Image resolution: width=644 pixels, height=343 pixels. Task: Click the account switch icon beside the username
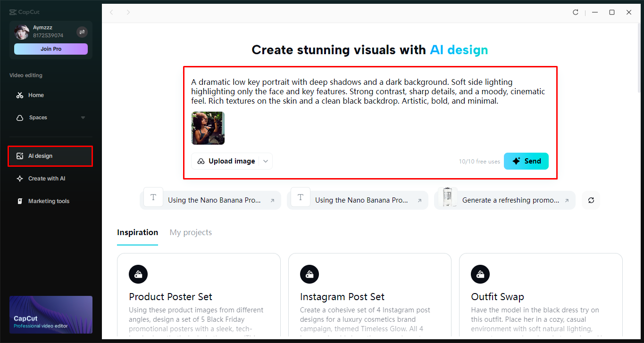(x=82, y=32)
